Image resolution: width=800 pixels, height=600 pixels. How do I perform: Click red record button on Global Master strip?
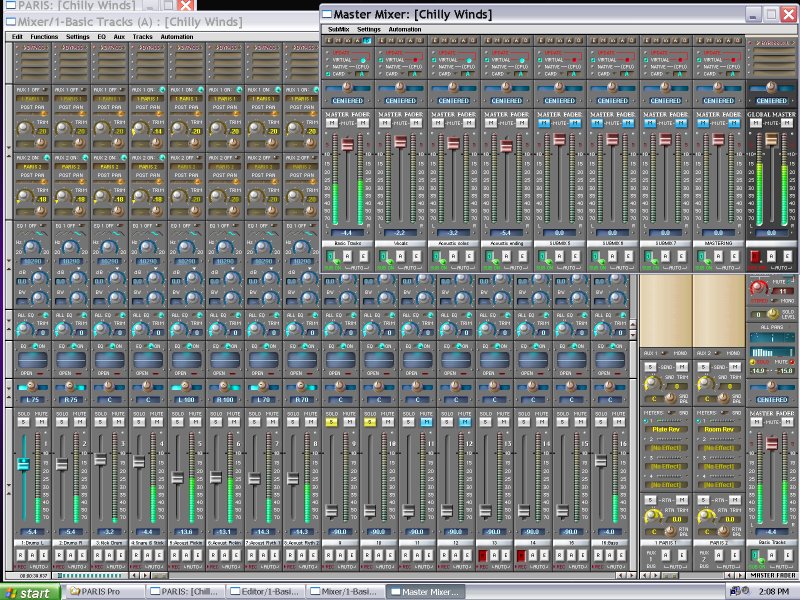click(x=755, y=256)
